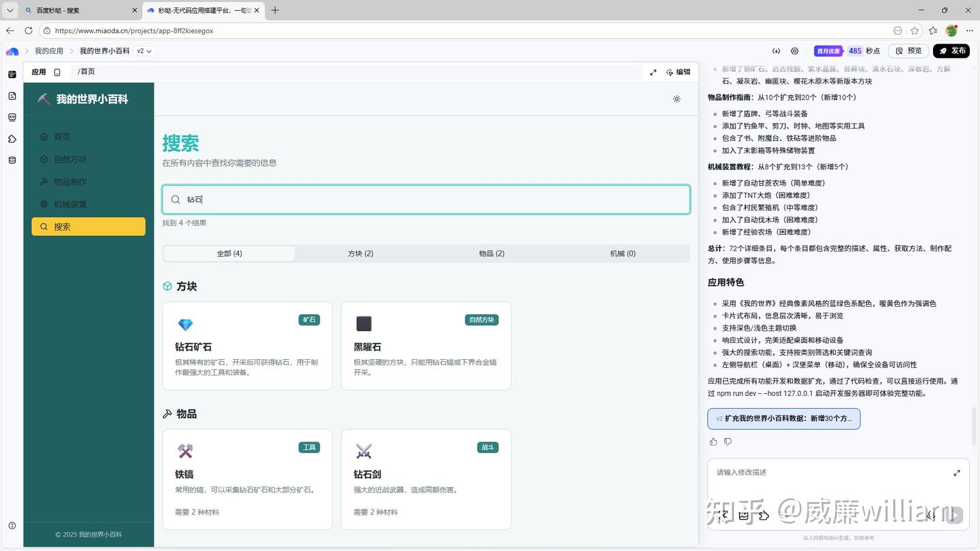The image size is (980, 551).
Task: Click the 发布 publish button
Action: point(951,51)
